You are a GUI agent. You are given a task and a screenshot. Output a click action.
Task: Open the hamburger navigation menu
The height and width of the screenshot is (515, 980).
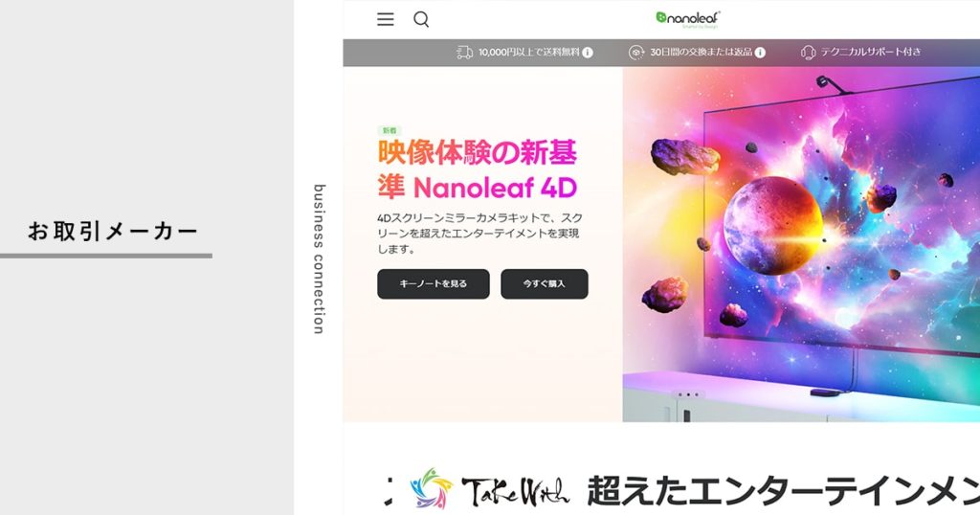385,19
